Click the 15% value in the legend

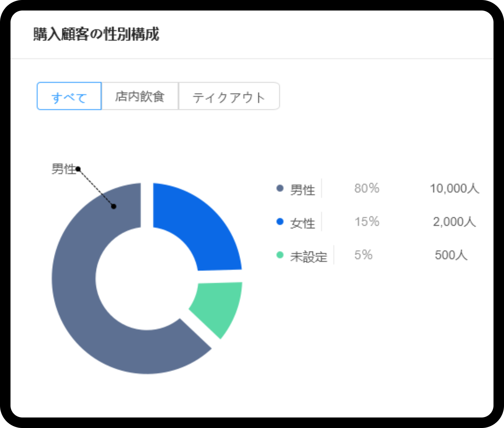[x=366, y=222]
